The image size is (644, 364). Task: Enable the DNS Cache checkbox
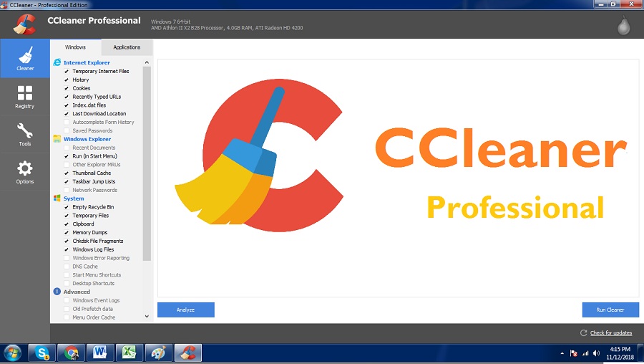coord(67,267)
